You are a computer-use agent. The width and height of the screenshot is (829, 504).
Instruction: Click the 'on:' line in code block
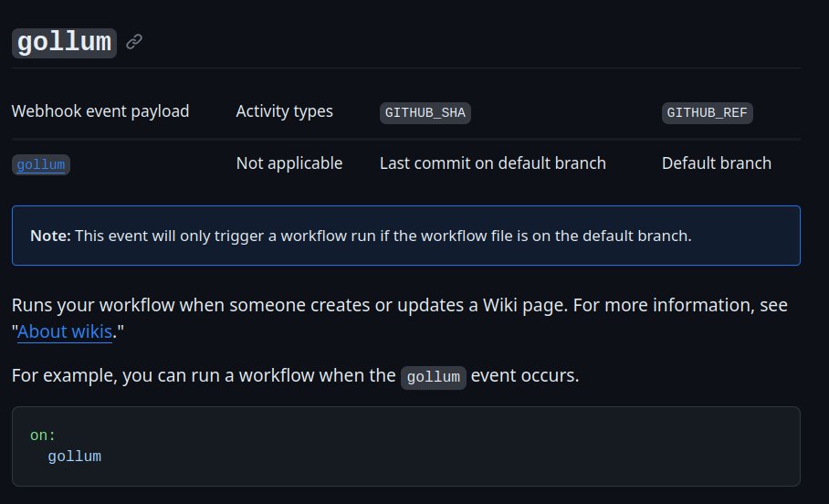click(x=42, y=436)
